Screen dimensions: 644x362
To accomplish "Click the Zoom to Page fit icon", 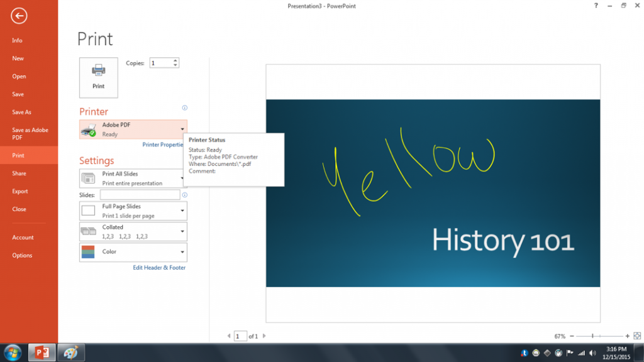I will tap(637, 336).
